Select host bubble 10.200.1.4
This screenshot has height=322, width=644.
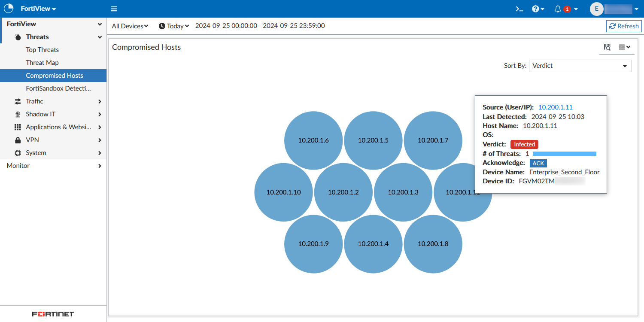click(x=373, y=244)
